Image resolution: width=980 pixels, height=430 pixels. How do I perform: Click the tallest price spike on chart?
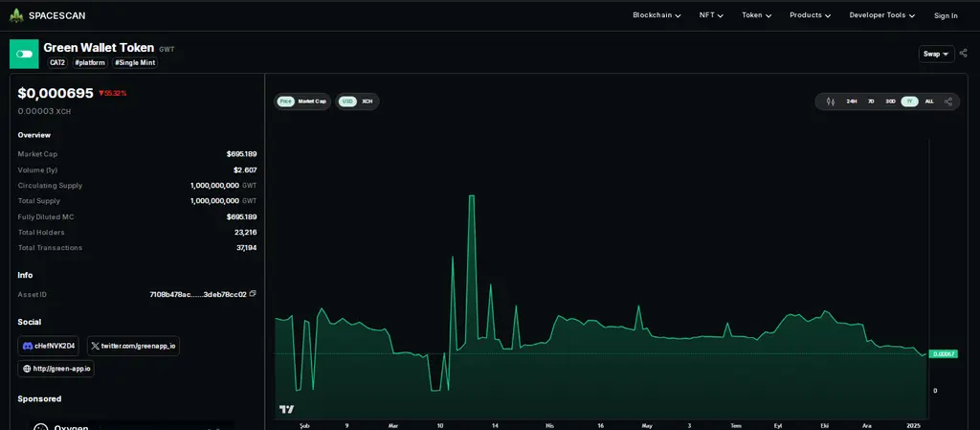[x=471, y=196]
